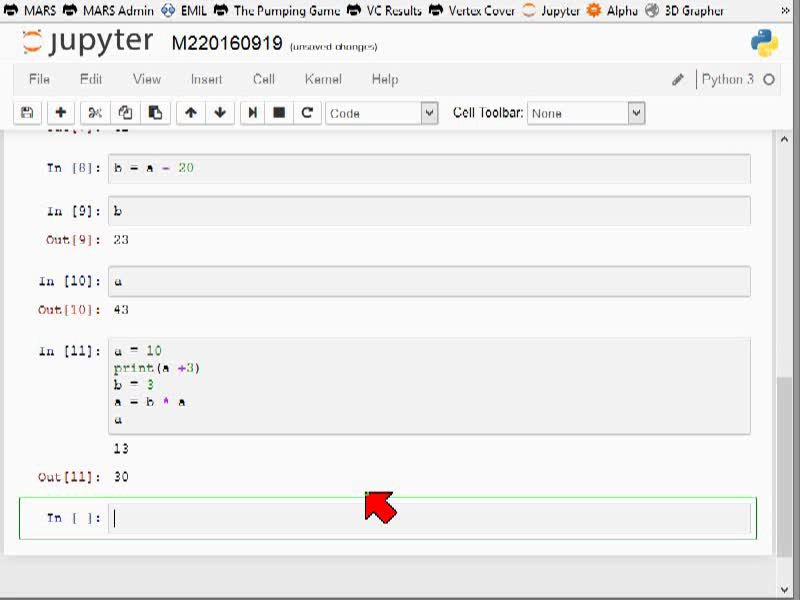Click printed output 13
Image resolution: width=800 pixels, height=600 pixels.
(x=121, y=448)
